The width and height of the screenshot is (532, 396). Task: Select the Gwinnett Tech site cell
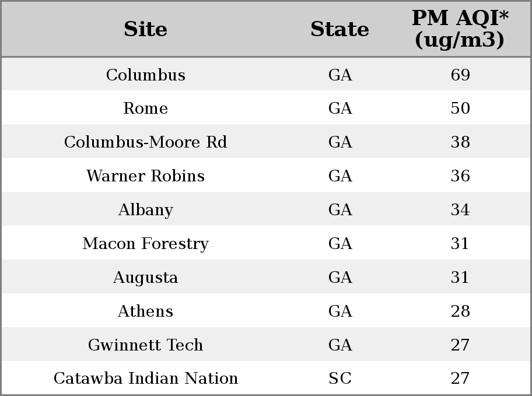click(146, 345)
